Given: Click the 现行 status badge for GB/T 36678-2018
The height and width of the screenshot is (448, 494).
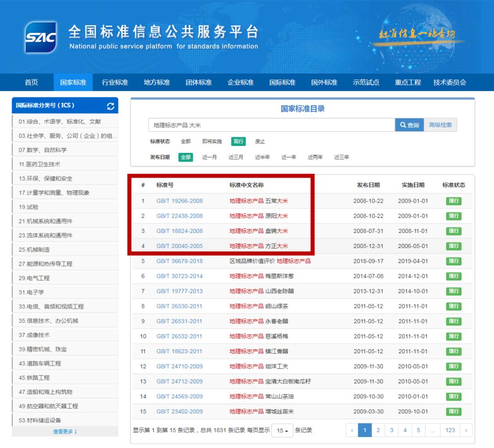Looking at the screenshot, I should click(453, 261).
